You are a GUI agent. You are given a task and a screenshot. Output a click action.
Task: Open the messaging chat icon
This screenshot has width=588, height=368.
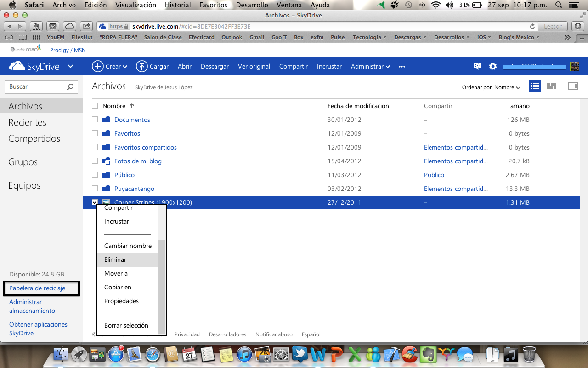[477, 66]
